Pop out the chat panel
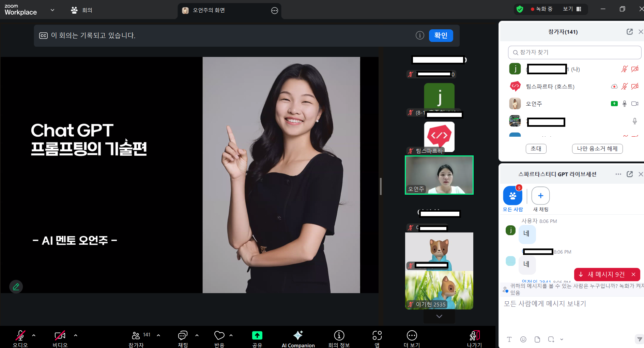Viewport: 644px width, 348px height. tap(630, 174)
